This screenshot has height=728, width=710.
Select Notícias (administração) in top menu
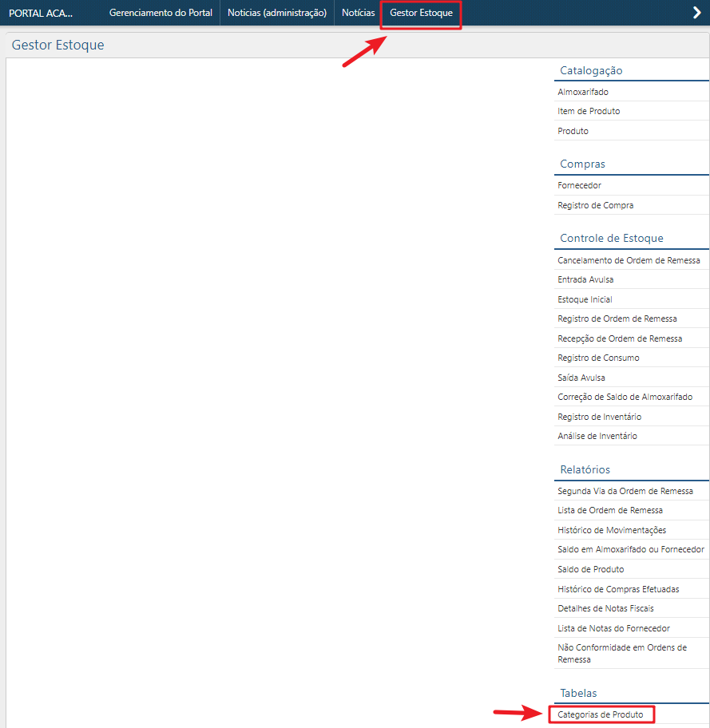pyautogui.click(x=276, y=13)
